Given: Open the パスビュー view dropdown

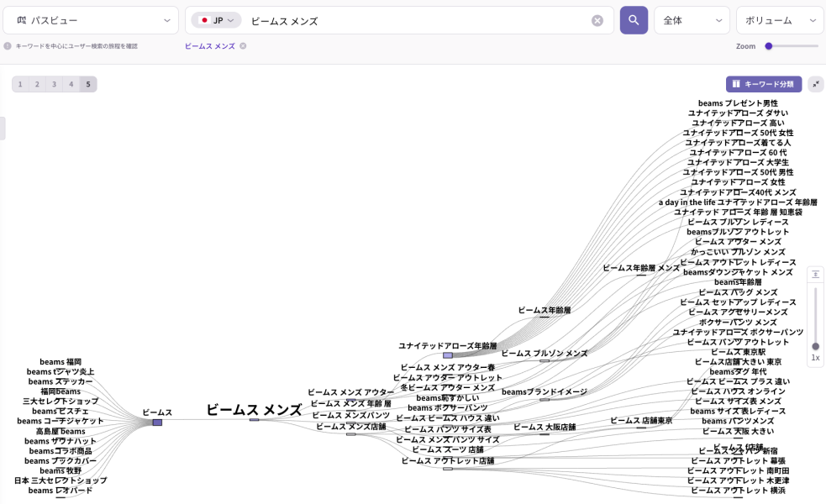Looking at the screenshot, I should 91,20.
